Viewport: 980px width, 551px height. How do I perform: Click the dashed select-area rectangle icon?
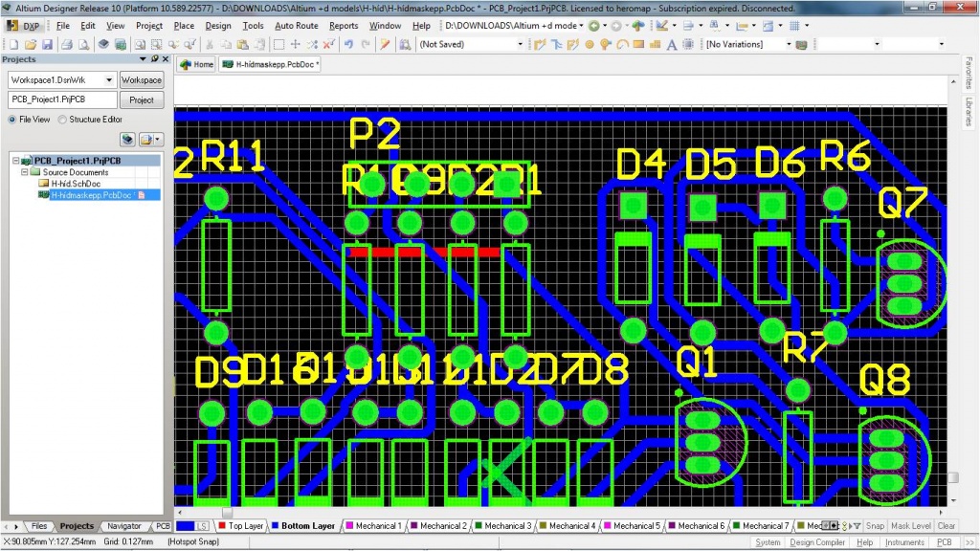click(x=278, y=44)
